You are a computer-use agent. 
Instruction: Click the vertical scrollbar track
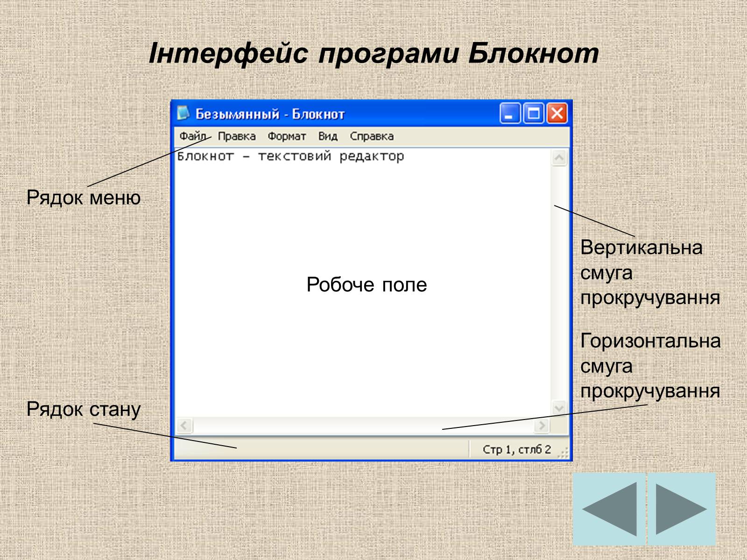559,283
